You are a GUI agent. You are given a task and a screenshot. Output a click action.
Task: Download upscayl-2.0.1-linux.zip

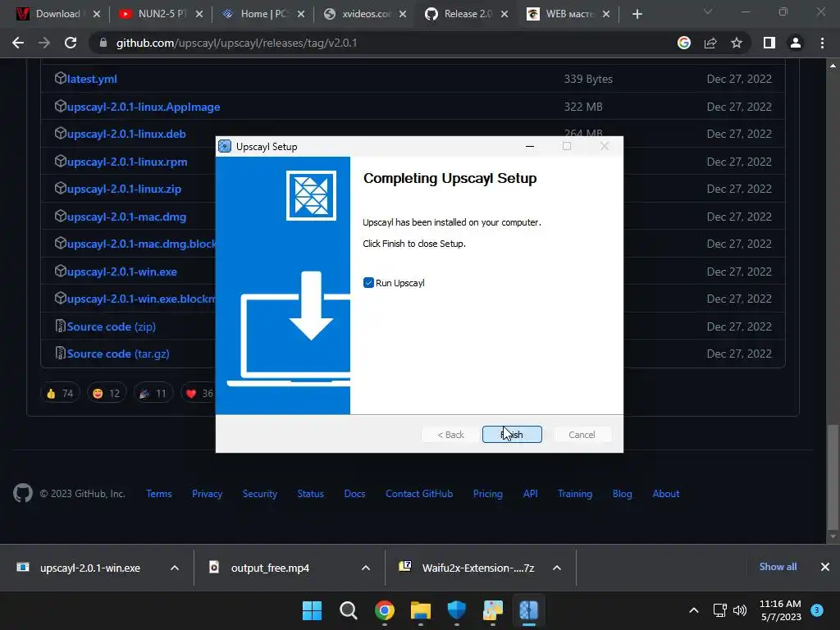[x=125, y=189]
